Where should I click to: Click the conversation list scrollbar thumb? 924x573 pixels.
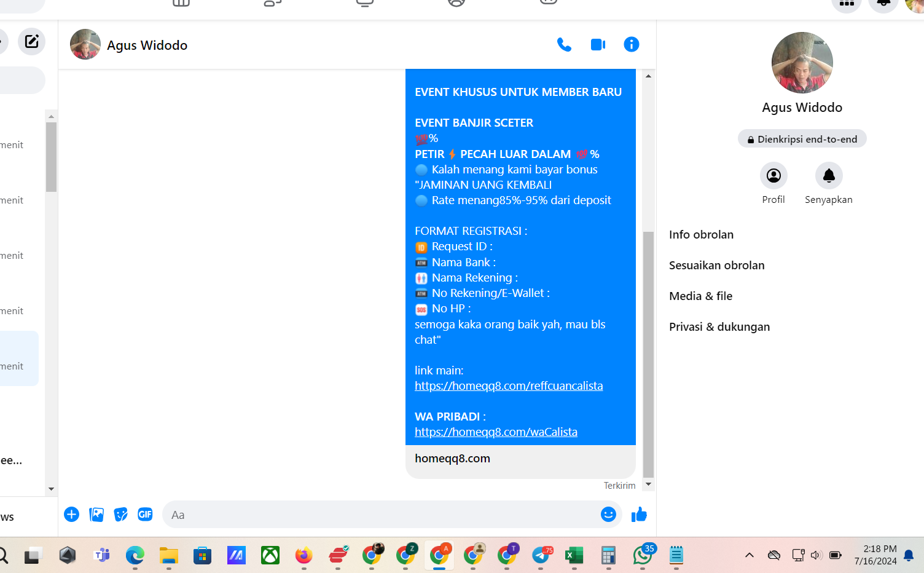click(x=51, y=157)
